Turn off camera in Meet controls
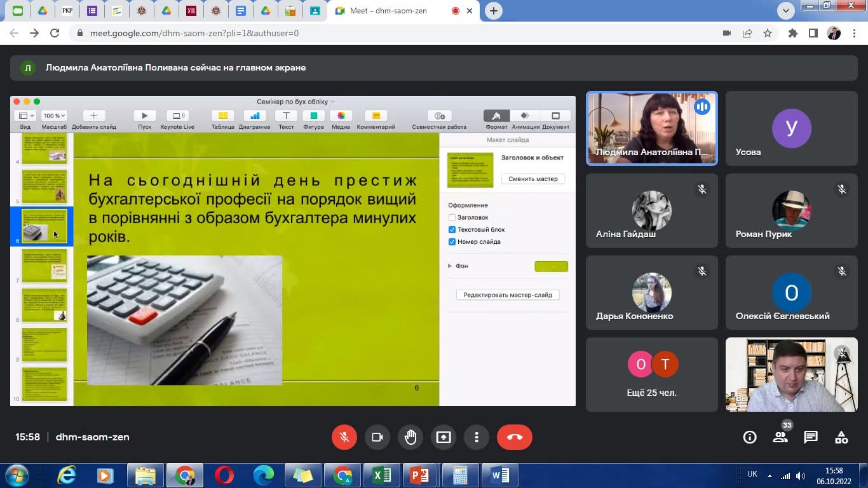 (x=377, y=437)
